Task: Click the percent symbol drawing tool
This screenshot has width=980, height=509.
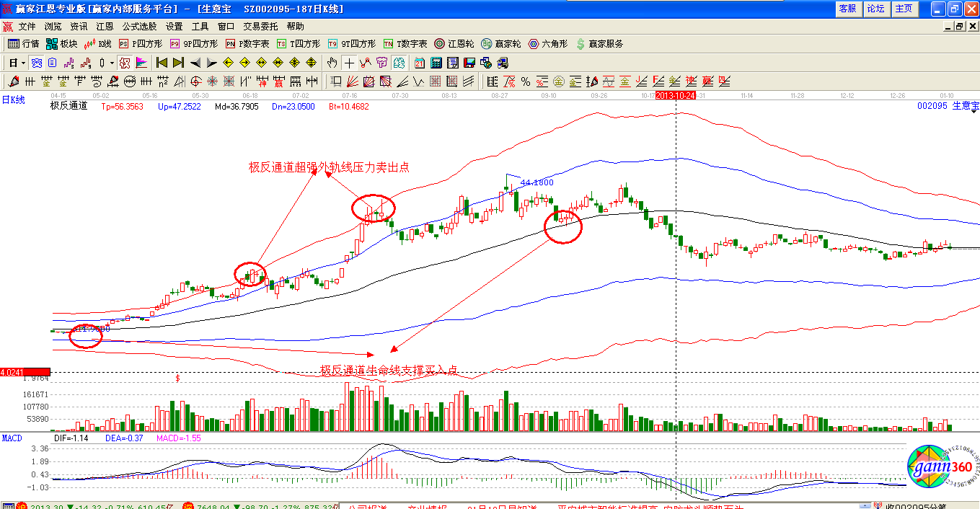Action: tap(526, 81)
